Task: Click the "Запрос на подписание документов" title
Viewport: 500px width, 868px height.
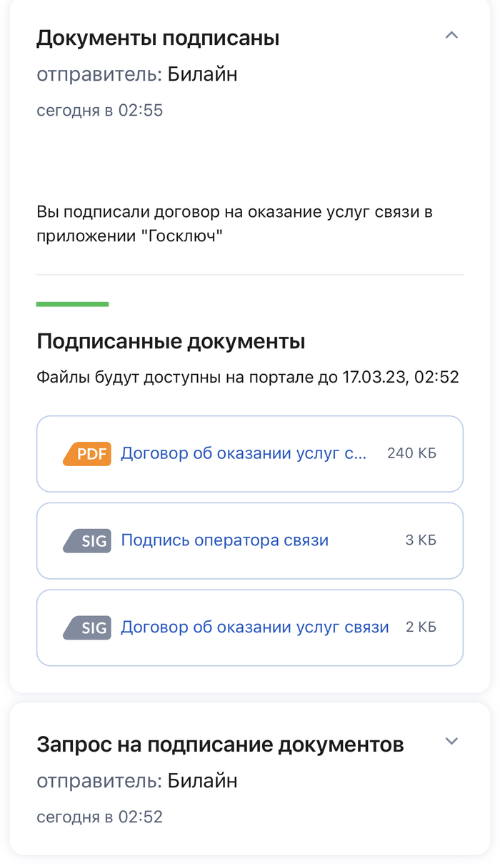Action: [220, 745]
